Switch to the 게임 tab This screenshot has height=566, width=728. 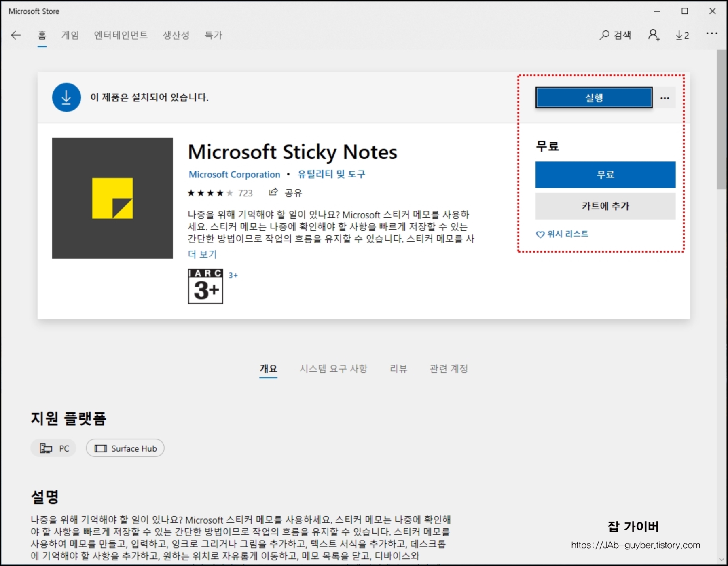(70, 35)
